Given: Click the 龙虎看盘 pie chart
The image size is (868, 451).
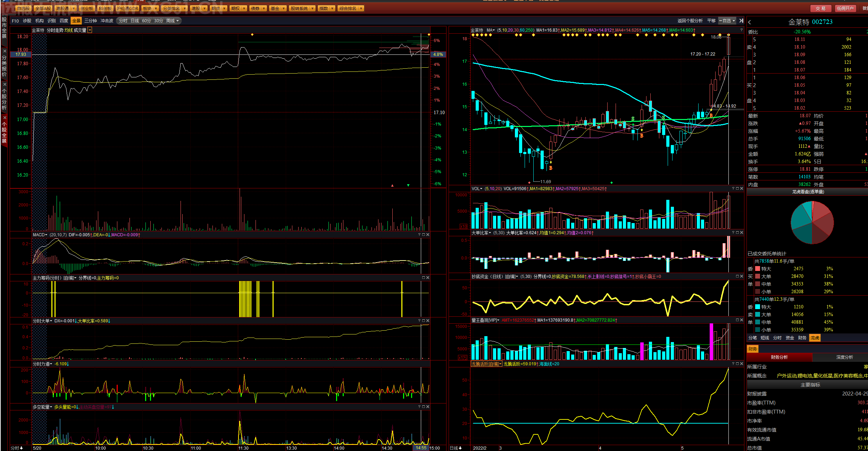Looking at the screenshot, I should 812,222.
